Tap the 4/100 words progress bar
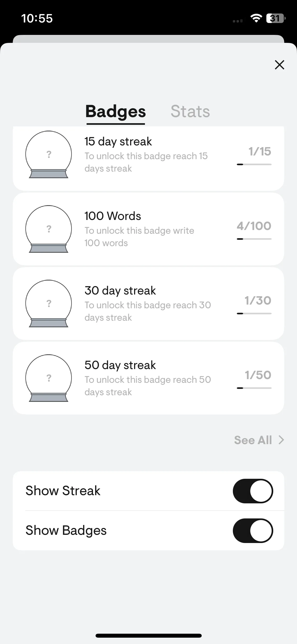This screenshot has height=644, width=297. pos(254,239)
